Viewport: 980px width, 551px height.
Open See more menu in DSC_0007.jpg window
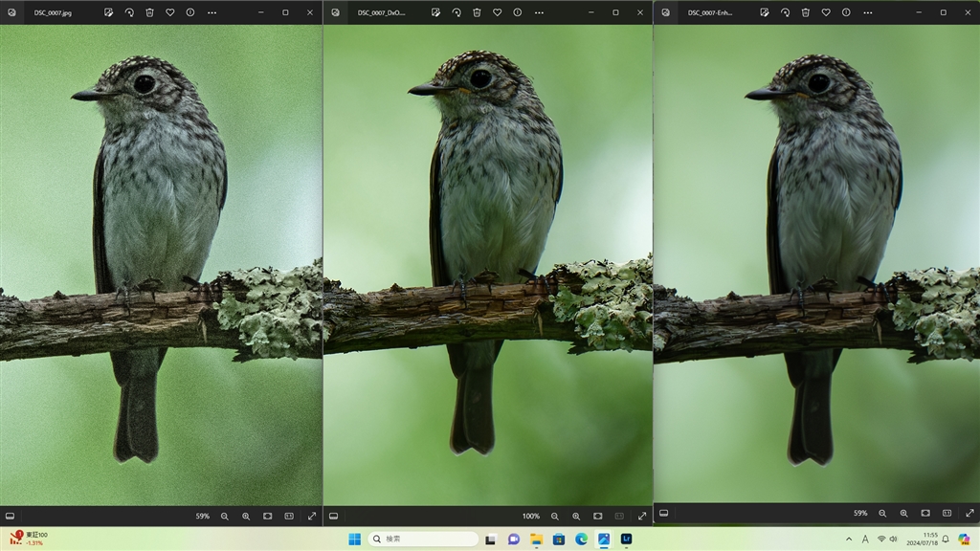(x=212, y=12)
